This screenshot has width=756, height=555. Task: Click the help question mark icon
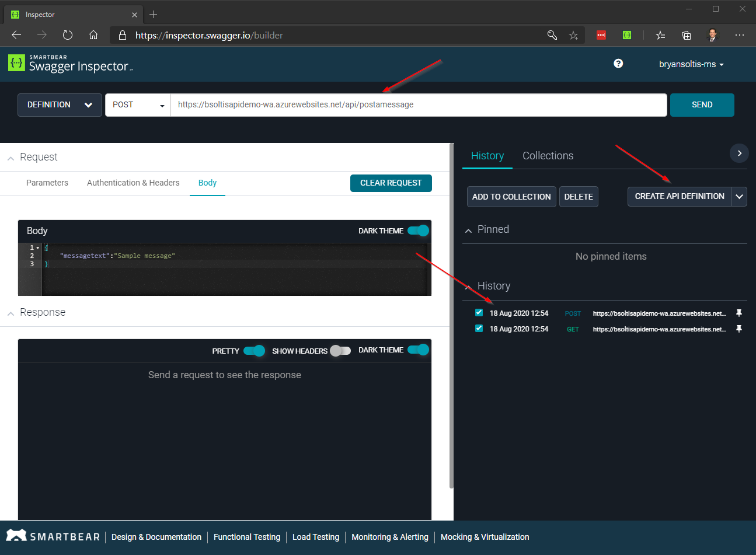[618, 64]
